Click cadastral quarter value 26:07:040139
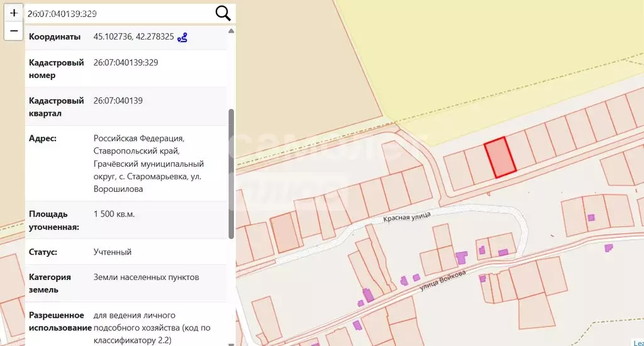Viewport: 644px width, 346px height. point(118,101)
